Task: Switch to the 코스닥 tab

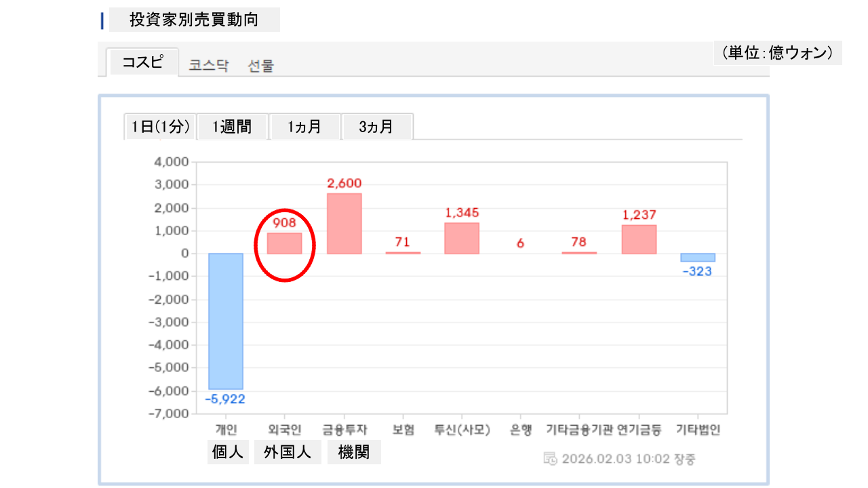Action: pos(208,66)
